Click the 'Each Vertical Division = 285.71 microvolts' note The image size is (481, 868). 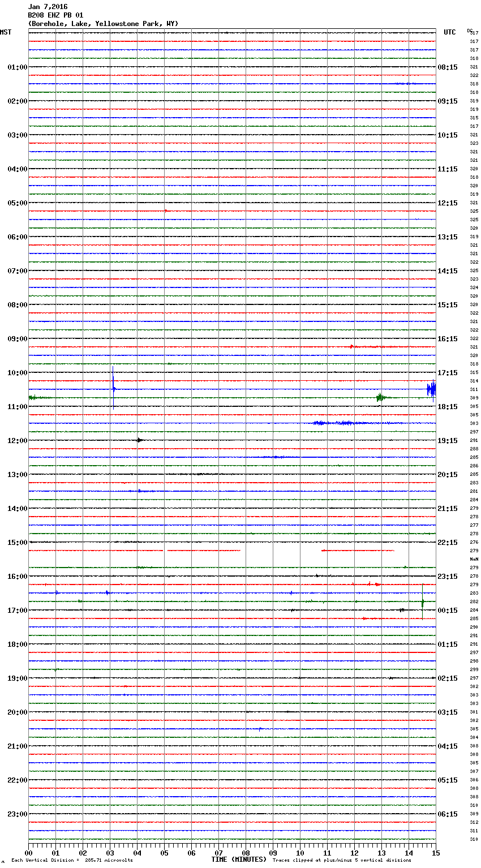tap(72, 860)
